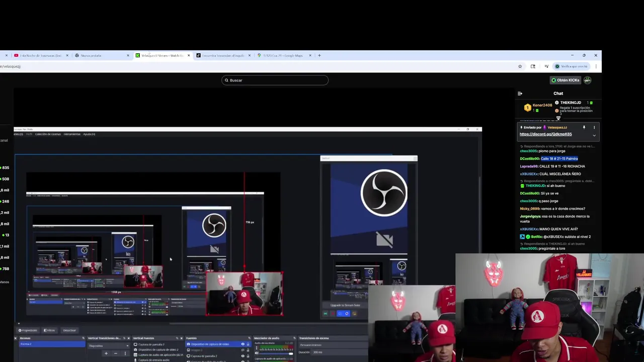Open the user avatar menu beside Obtén KICKs
This screenshot has height=362, width=644.
coord(587,80)
